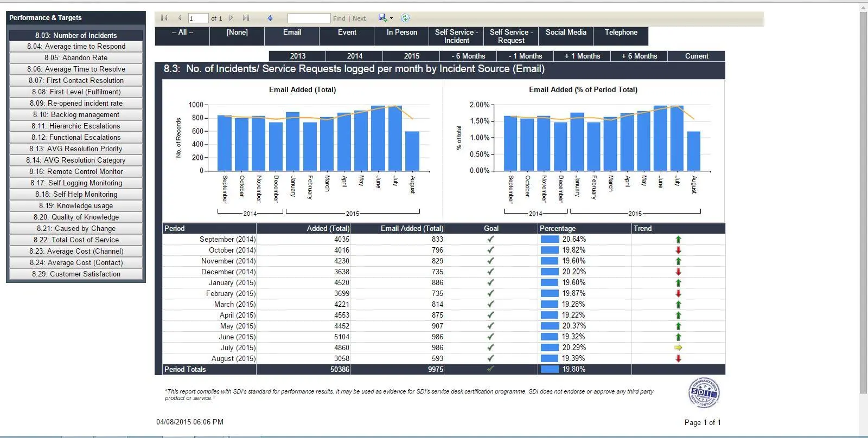Open 8.16: Remote Control Monitor

click(x=76, y=172)
